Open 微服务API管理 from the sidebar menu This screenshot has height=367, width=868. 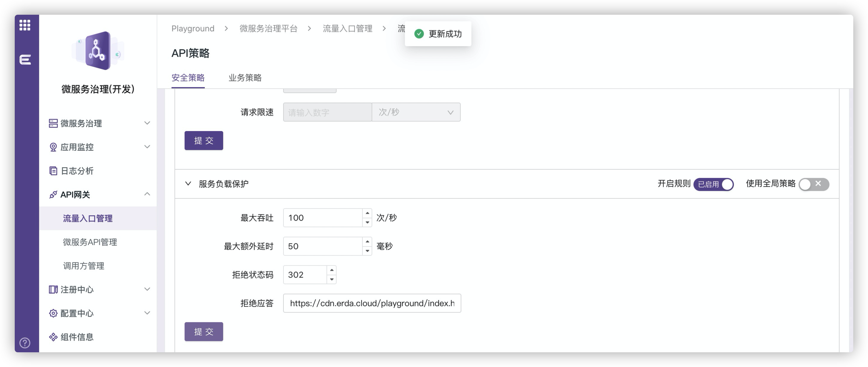pyautogui.click(x=90, y=242)
